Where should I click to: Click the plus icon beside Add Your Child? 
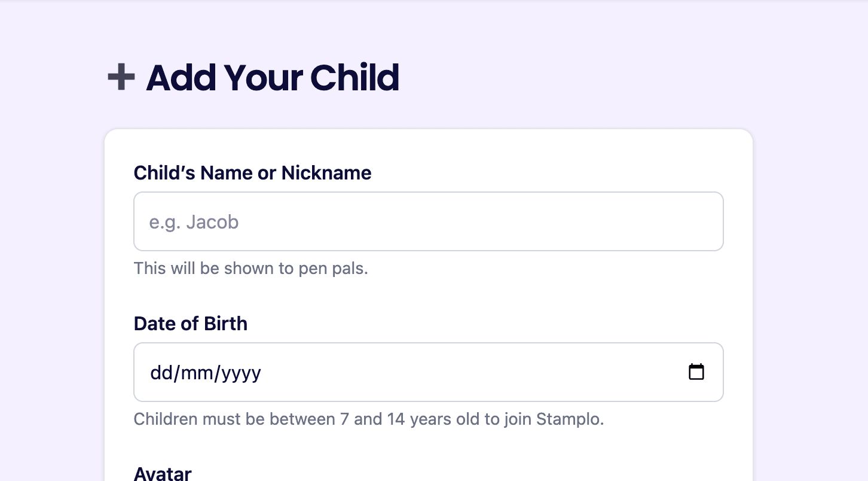pyautogui.click(x=121, y=77)
